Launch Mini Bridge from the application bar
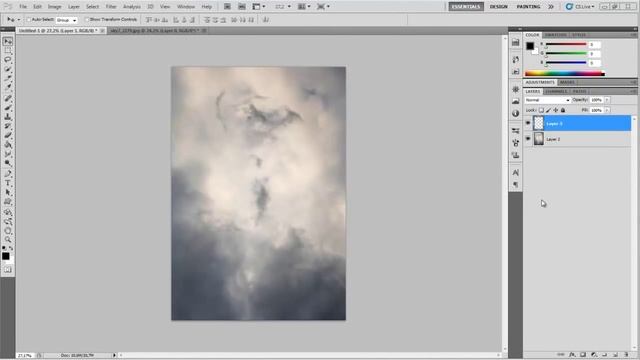640x360 pixels. pos(242,7)
